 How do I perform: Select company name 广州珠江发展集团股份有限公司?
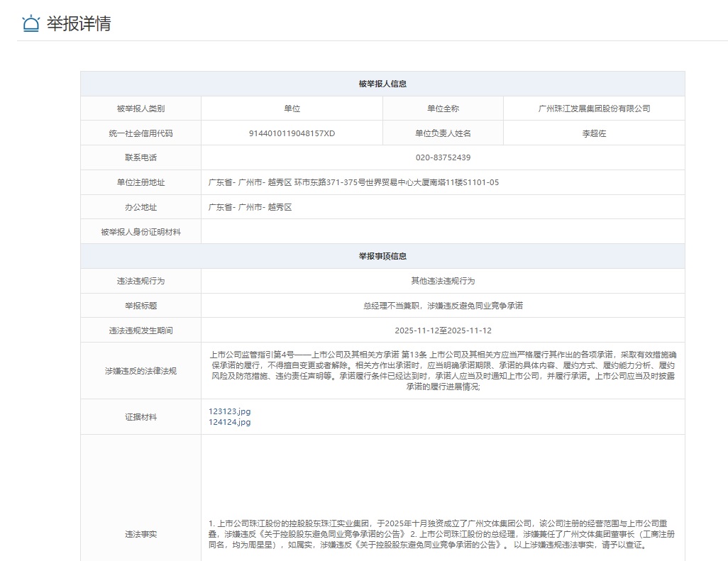point(594,109)
